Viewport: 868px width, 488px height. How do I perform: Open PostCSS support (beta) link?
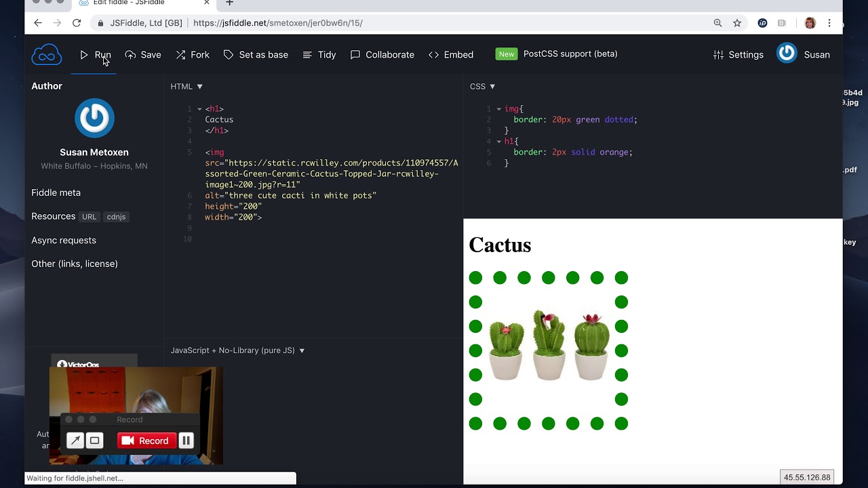(x=570, y=54)
